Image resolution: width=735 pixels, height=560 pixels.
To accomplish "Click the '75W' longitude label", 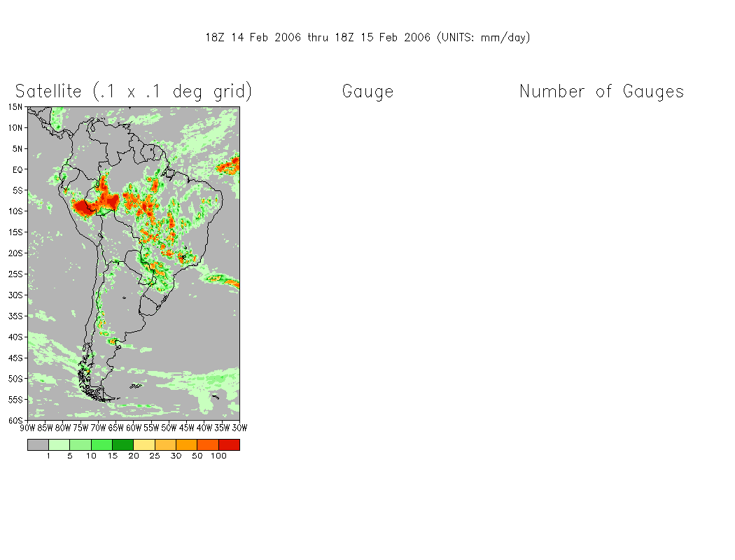I will [80, 428].
